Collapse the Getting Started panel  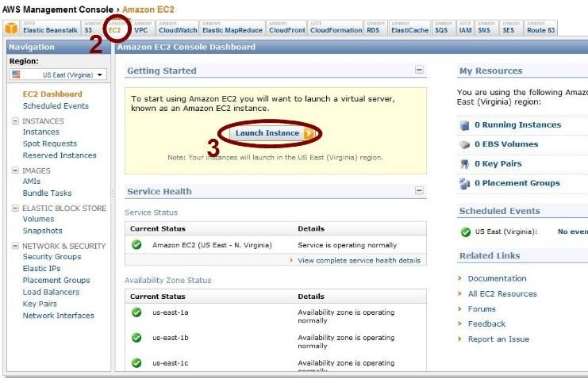419,71
